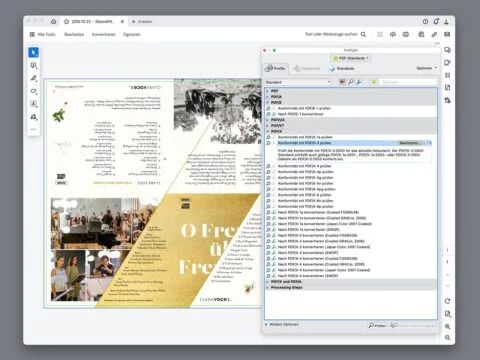The height and width of the screenshot is (360, 480).
Task: Expand the Processing Steps group
Action: click(267, 287)
